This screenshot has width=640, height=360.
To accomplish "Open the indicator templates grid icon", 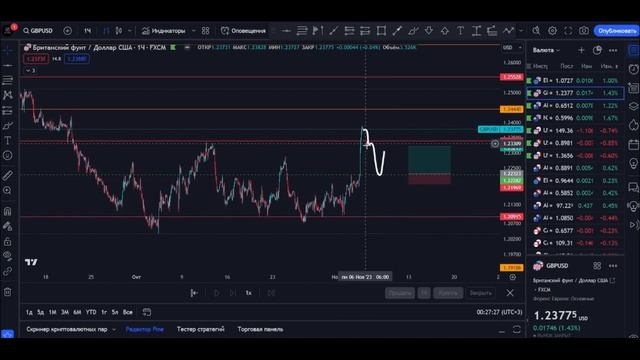I will click(x=206, y=31).
